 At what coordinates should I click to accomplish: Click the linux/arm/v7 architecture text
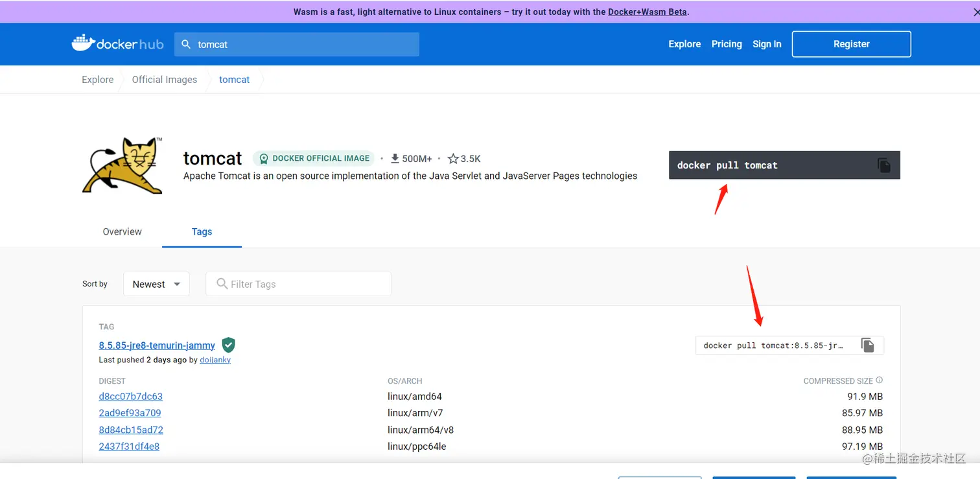point(415,413)
